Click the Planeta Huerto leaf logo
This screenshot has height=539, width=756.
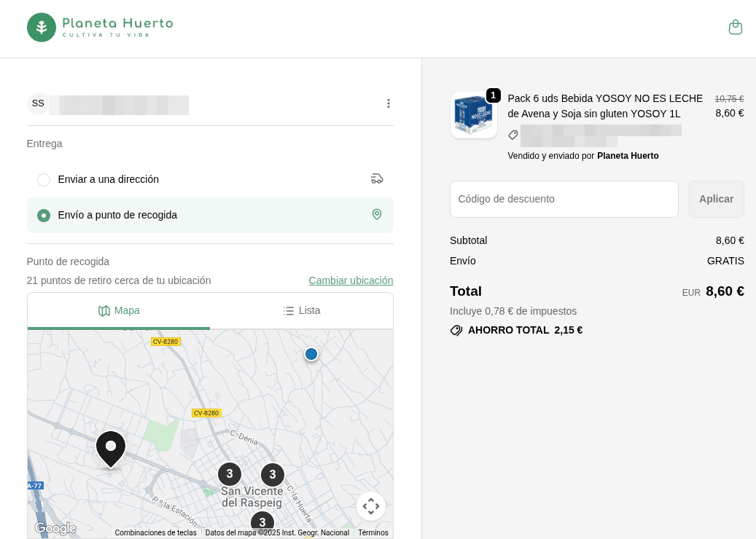(x=42, y=28)
